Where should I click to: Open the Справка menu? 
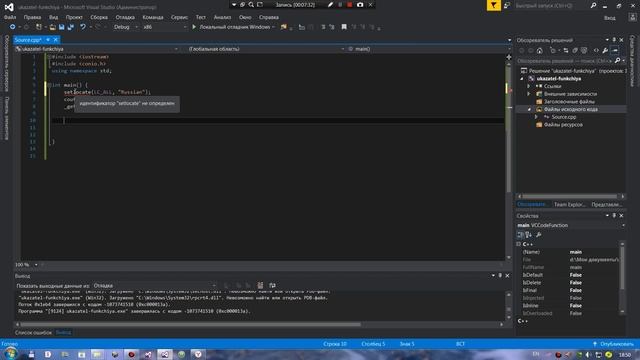click(x=269, y=17)
